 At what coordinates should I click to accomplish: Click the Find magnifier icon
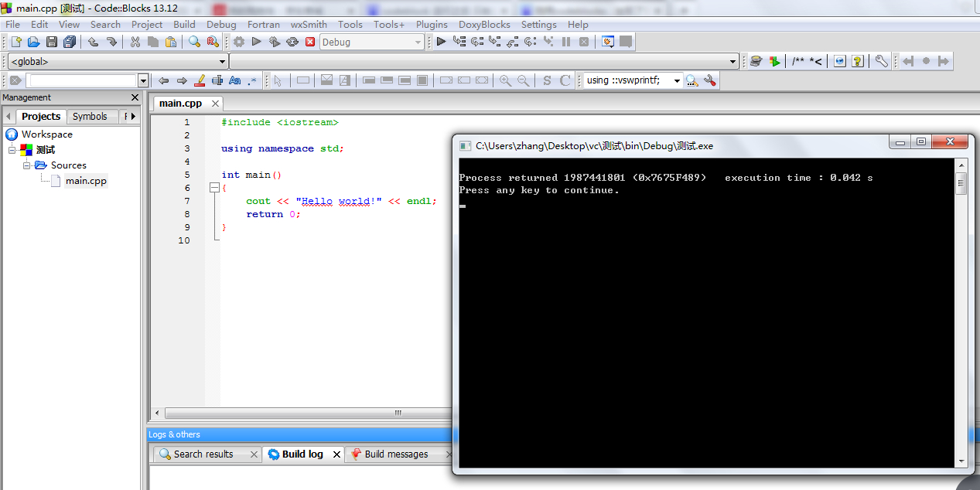(194, 42)
